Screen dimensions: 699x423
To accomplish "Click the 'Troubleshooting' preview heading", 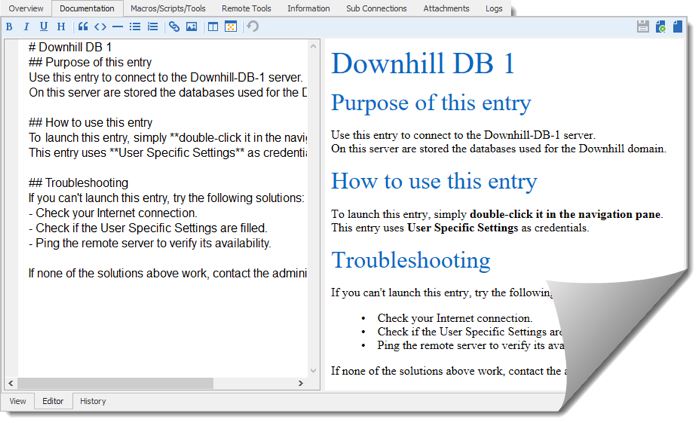I will 411,260.
